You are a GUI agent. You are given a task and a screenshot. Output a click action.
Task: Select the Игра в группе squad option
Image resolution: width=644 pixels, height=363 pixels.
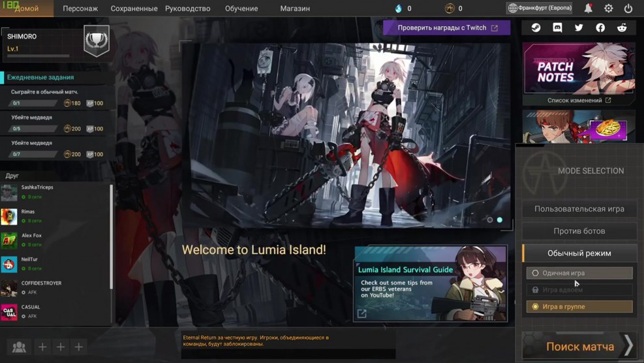(x=579, y=307)
